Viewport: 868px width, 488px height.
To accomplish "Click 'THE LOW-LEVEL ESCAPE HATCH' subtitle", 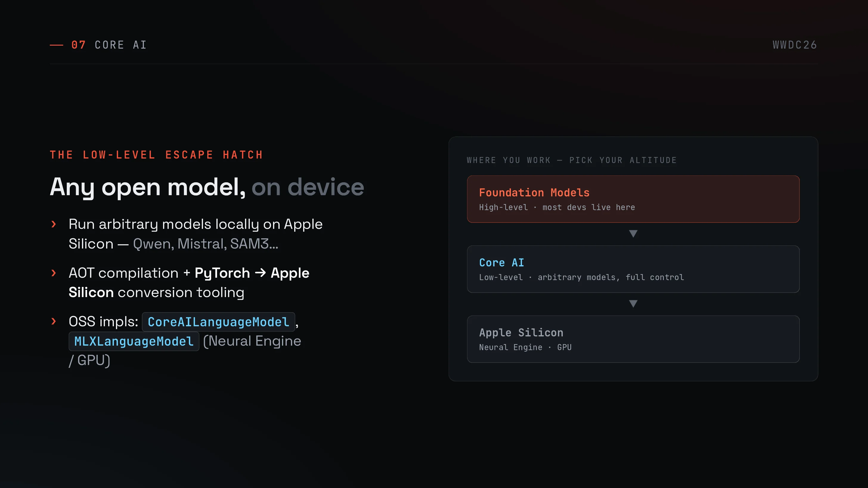I will pos(157,155).
